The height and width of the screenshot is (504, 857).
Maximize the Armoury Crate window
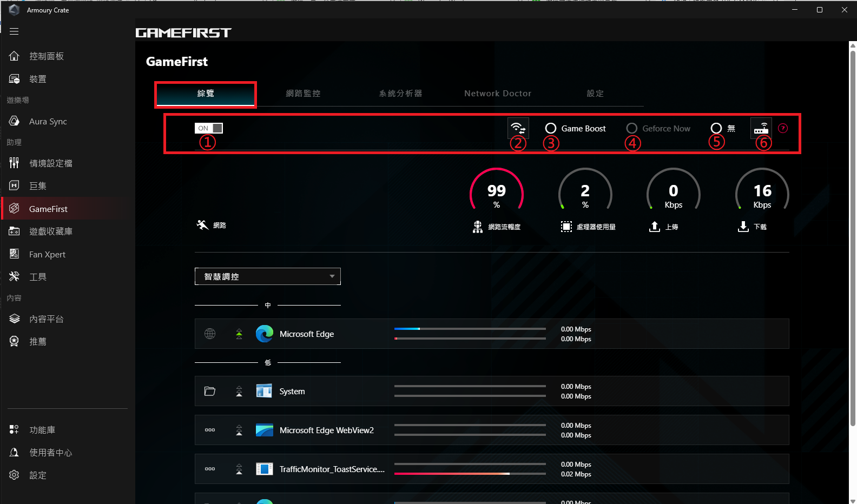820,10
